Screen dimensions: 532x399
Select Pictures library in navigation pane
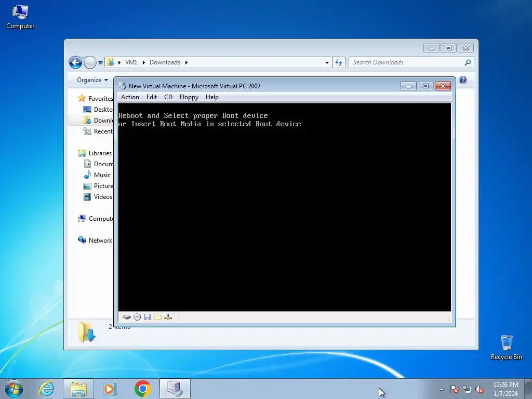(98, 186)
